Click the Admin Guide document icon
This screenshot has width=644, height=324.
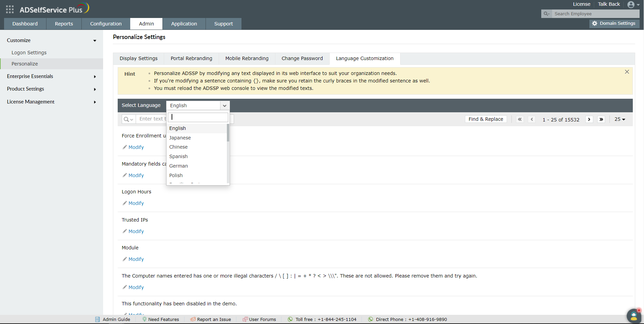coord(98,319)
